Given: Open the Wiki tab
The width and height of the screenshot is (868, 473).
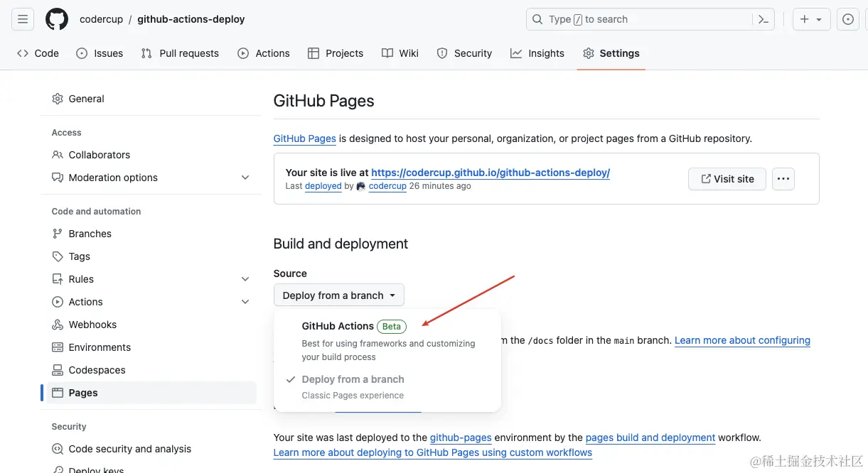Looking at the screenshot, I should 400,53.
